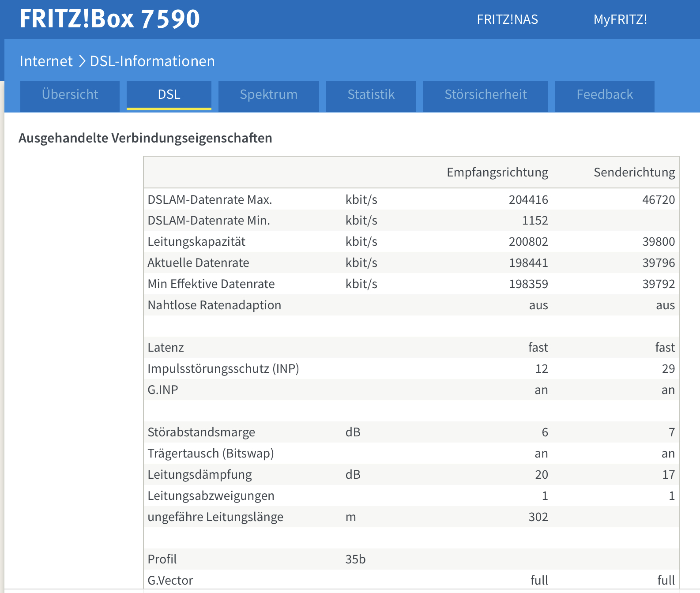Viewport: 700px width, 593px height.
Task: Click the kbit/s unit for Leitungskapazität
Action: (361, 242)
